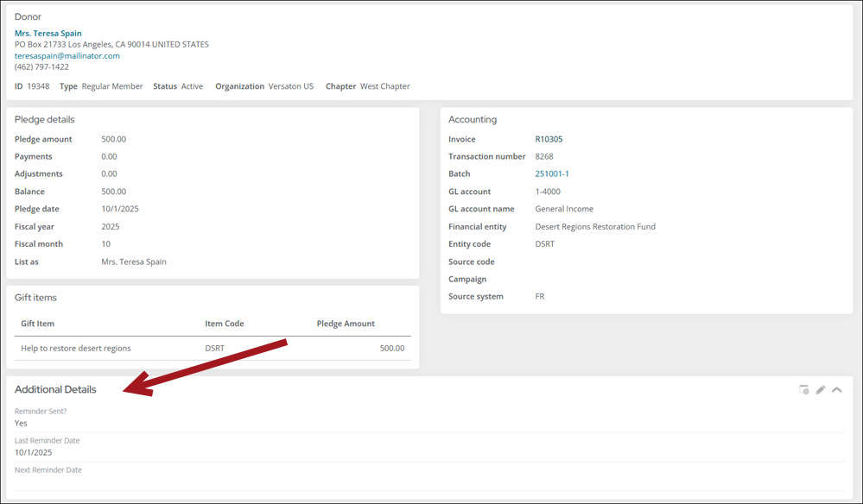Open invoice R10305
The height and width of the screenshot is (504, 863).
tap(549, 139)
